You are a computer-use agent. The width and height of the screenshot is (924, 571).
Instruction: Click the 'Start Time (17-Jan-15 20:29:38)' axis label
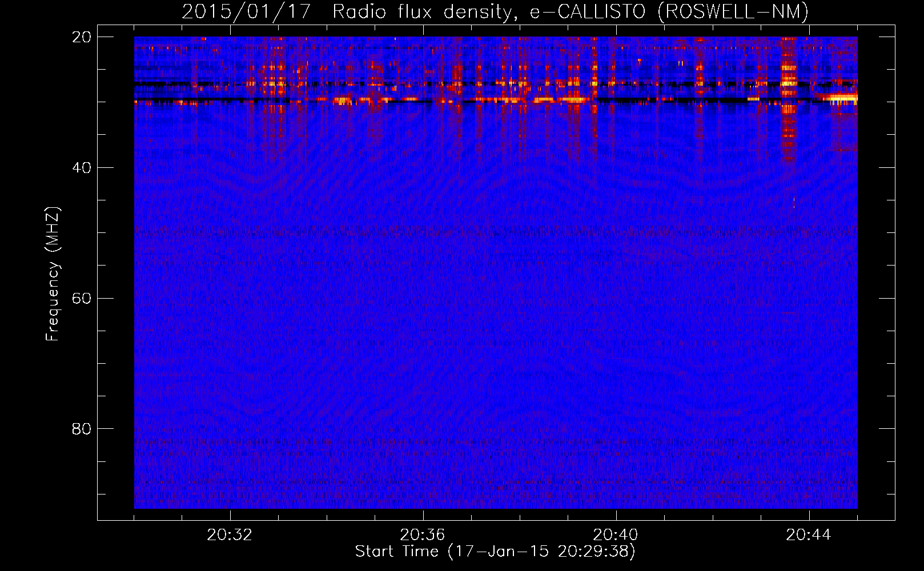pos(495,552)
